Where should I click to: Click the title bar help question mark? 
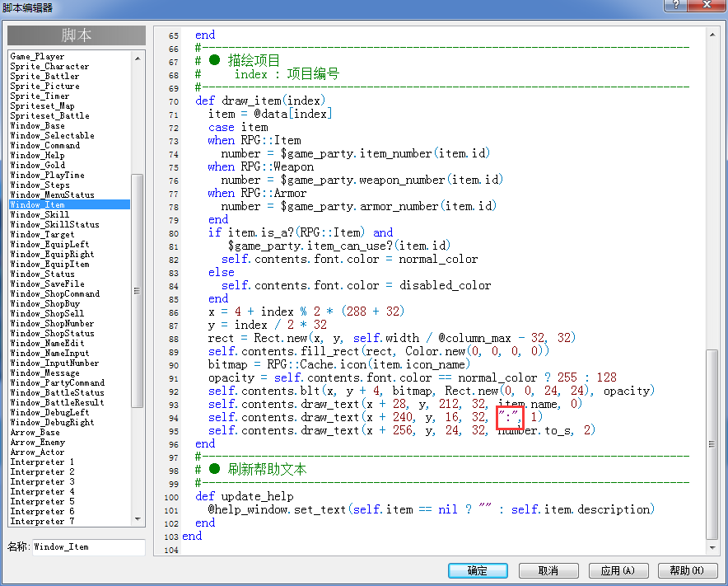click(x=676, y=5)
